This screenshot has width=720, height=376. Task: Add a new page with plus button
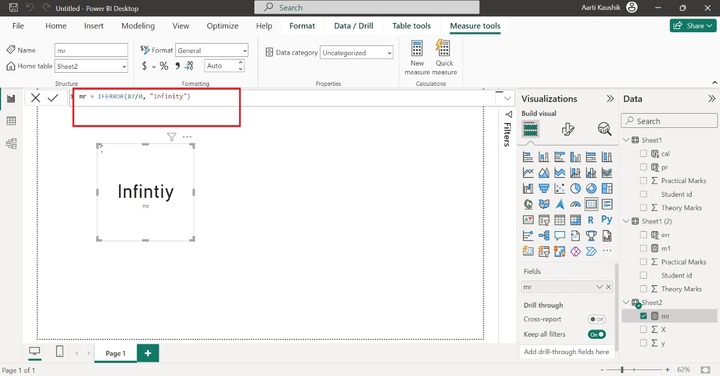coord(148,353)
